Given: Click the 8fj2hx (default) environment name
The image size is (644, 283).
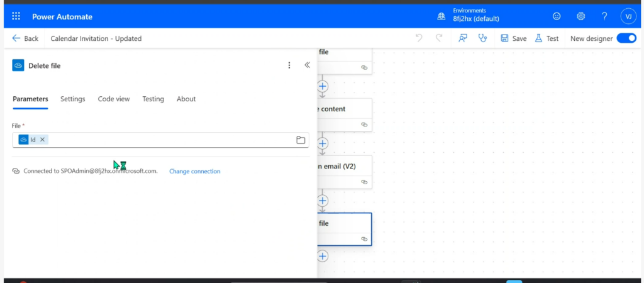Looking at the screenshot, I should [476, 19].
